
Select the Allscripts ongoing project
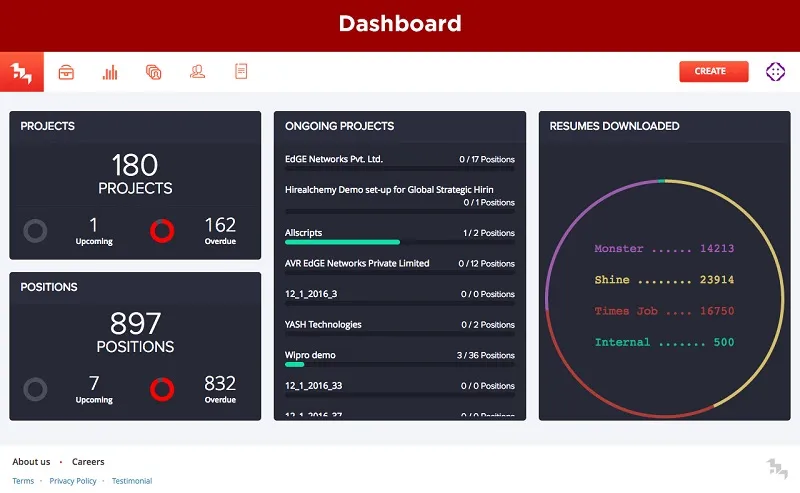(x=304, y=233)
